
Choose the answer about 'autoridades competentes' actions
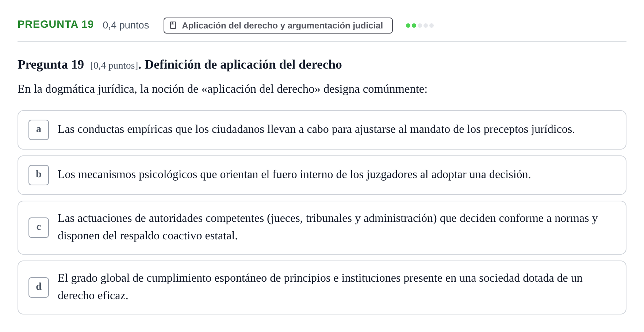[322, 228]
